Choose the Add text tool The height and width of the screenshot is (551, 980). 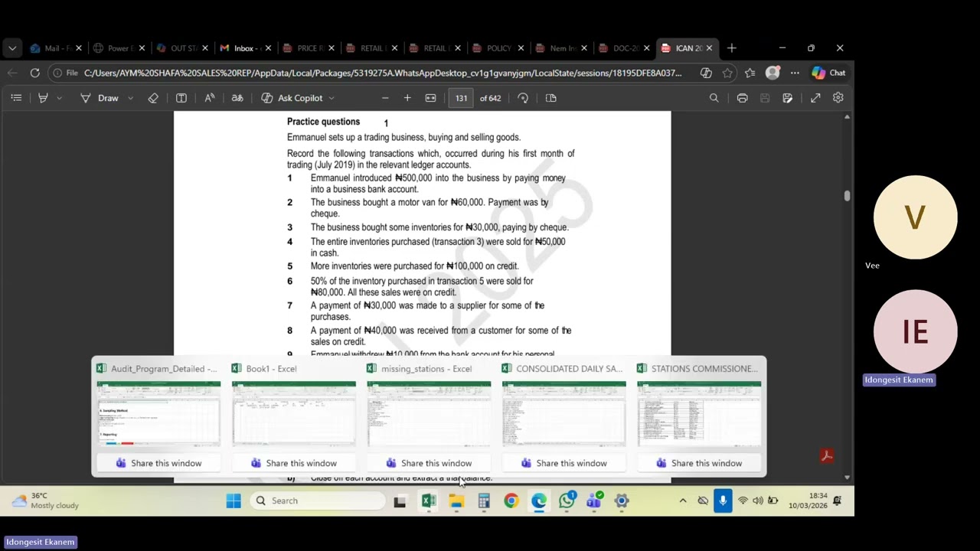pyautogui.click(x=181, y=98)
